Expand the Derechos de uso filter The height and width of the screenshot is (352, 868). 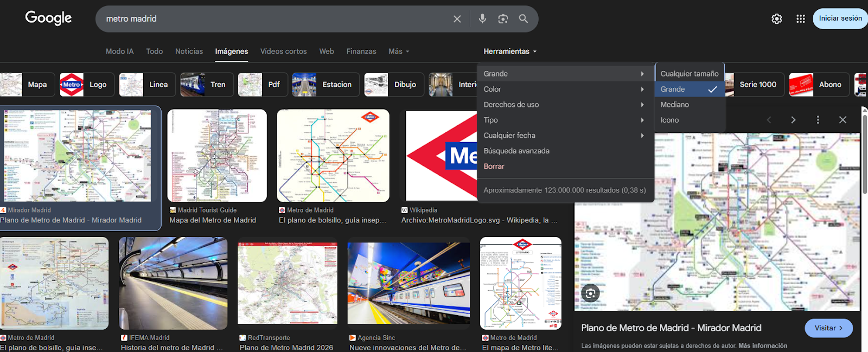point(563,105)
